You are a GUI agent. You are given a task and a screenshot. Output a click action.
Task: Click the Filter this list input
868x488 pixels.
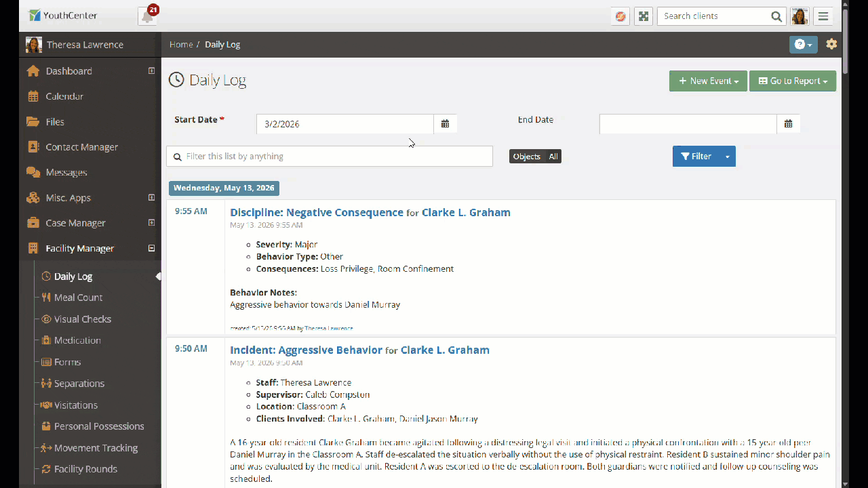pos(330,157)
